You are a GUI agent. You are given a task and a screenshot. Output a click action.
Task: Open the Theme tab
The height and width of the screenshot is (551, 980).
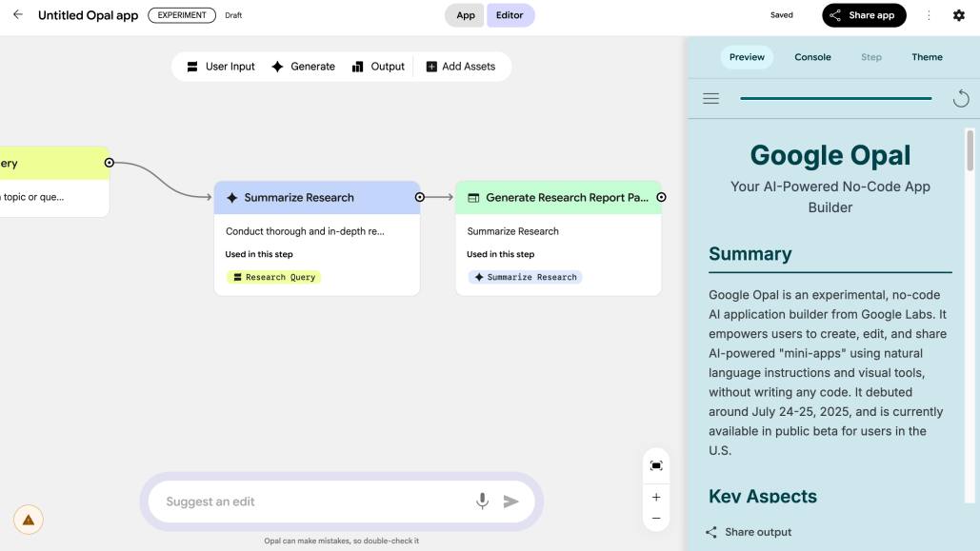(x=926, y=56)
